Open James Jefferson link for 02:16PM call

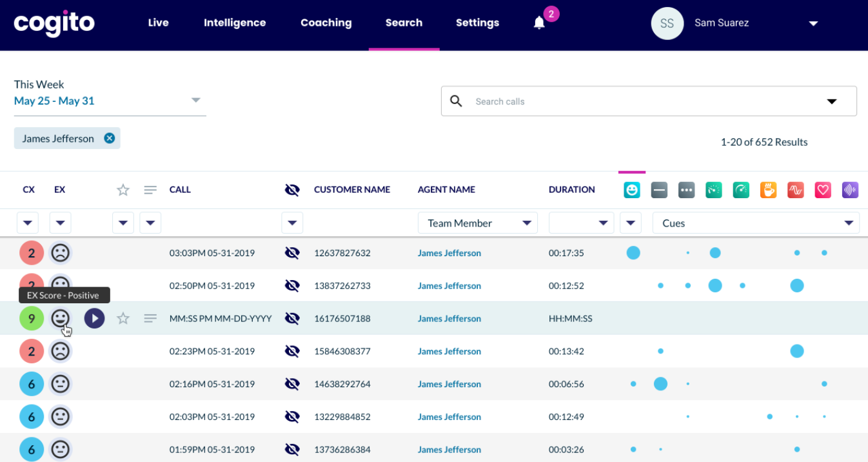click(449, 384)
